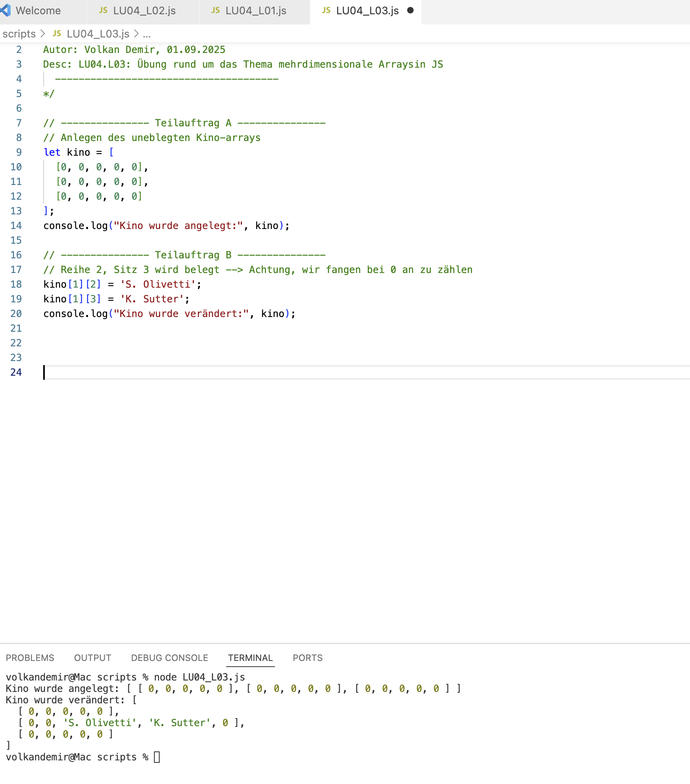Expand the breadcrumb ellipsis symbols

coord(147,35)
